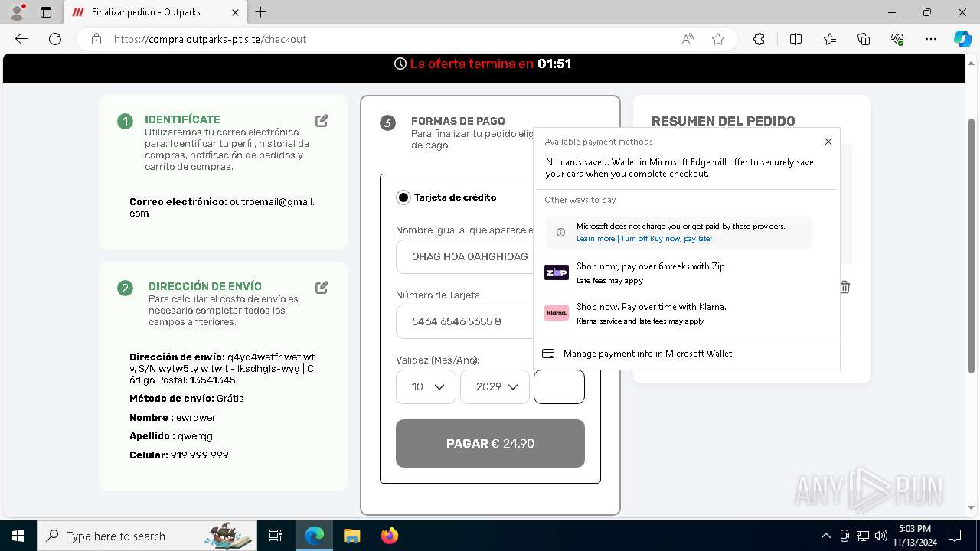Click the RESUMEN DEL PEDIDO heading

coord(723,121)
